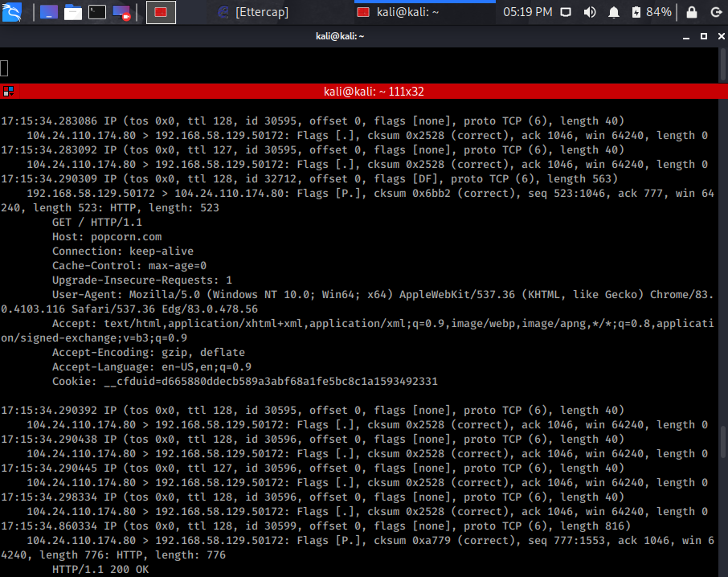Image resolution: width=728 pixels, height=577 pixels.
Task: Click 'Accept-Language: en-US,en;q=0.9' line
Action: pos(151,366)
